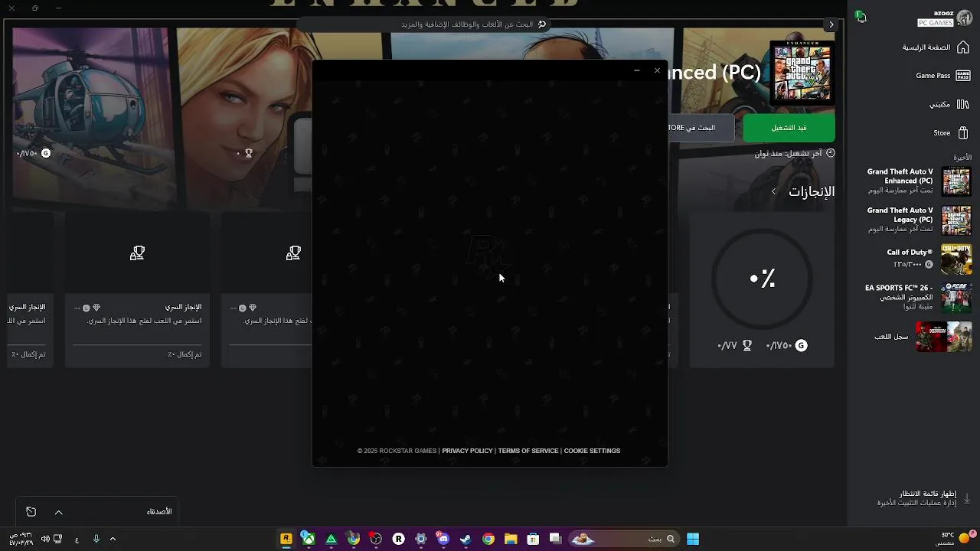Open Cookie Settings link in Rockstar window
This screenshot has height=551, width=980.
click(592, 451)
